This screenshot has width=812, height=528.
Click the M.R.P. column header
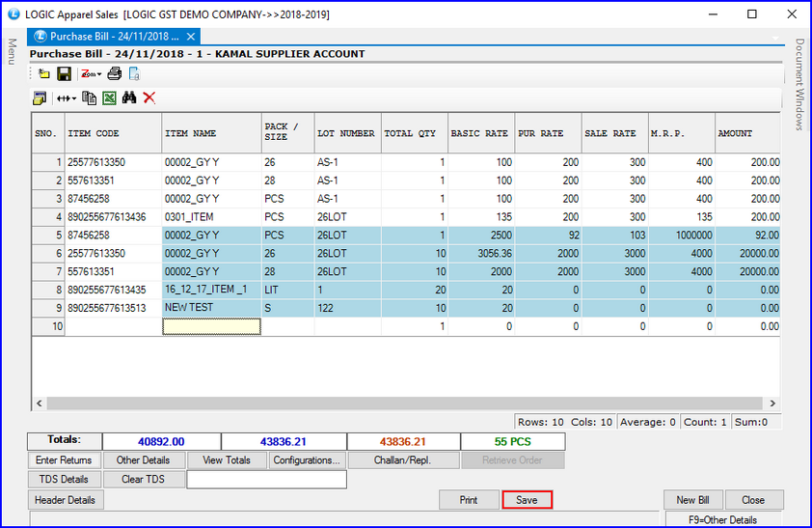(682, 133)
